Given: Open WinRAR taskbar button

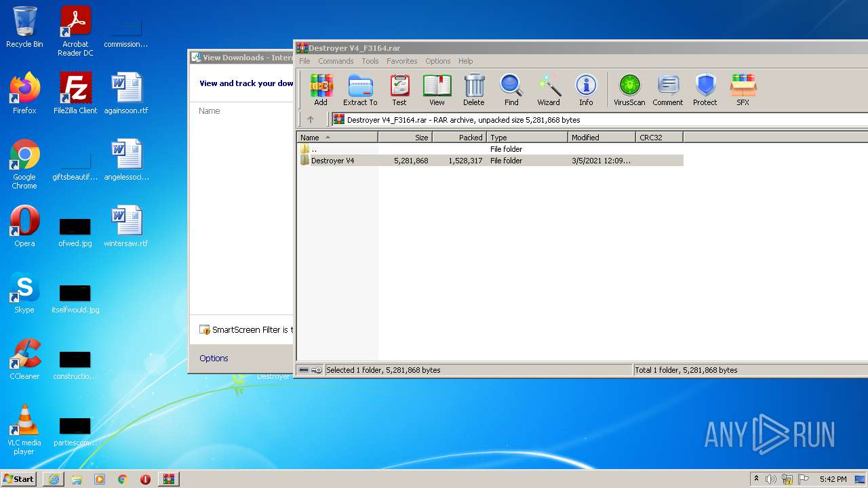Looking at the screenshot, I should pyautogui.click(x=168, y=479).
